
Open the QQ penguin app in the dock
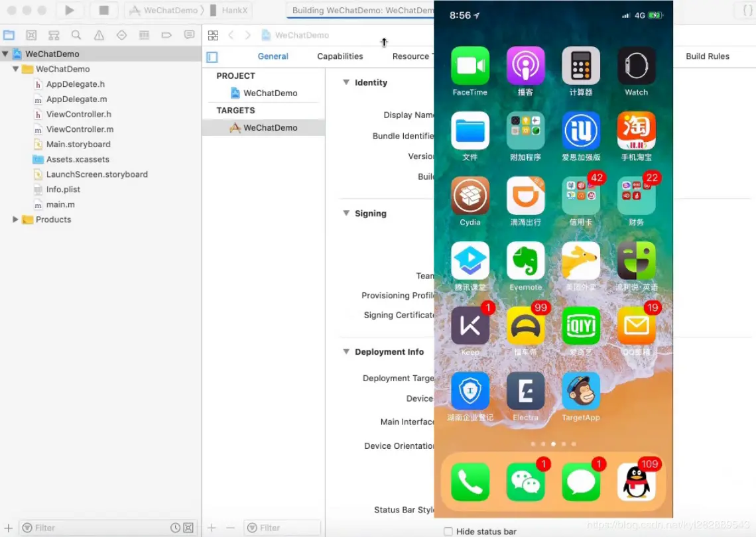(x=637, y=482)
